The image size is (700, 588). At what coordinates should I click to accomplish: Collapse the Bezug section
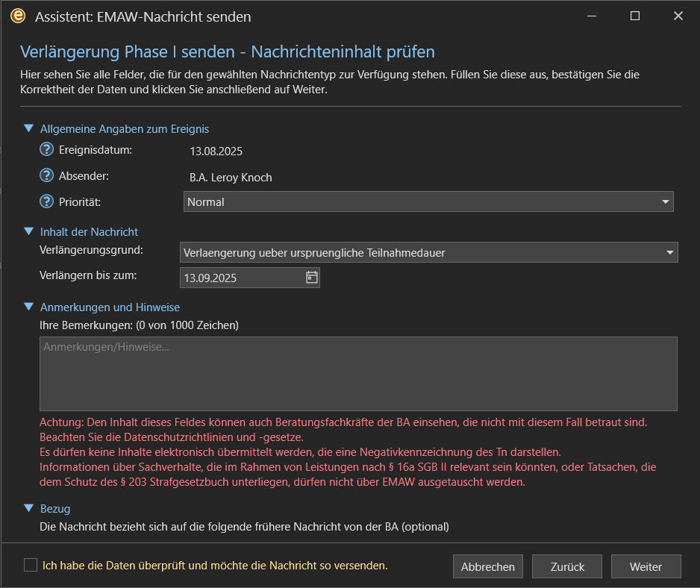(x=28, y=508)
